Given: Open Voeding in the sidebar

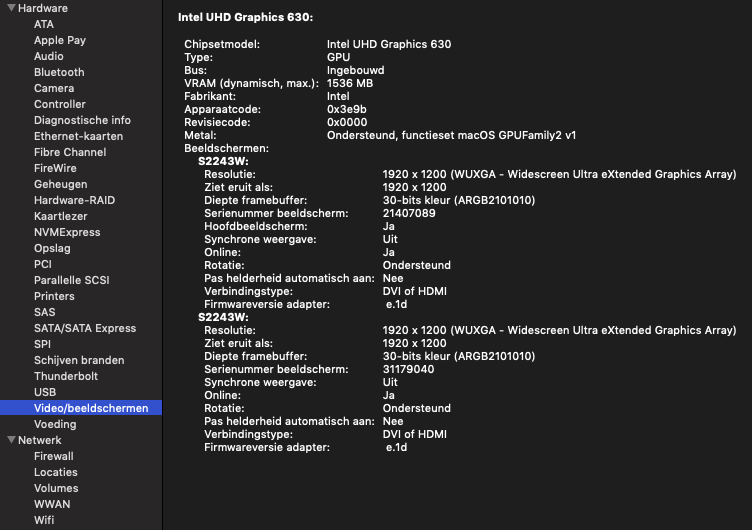Looking at the screenshot, I should [55, 424].
